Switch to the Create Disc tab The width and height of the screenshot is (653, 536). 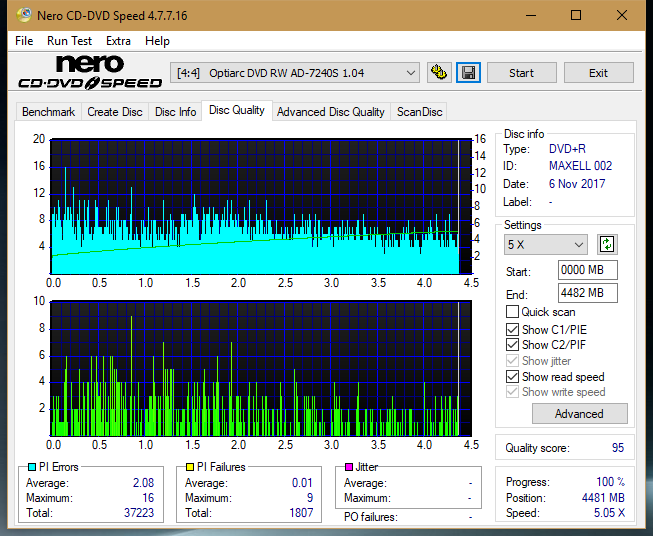tap(115, 112)
